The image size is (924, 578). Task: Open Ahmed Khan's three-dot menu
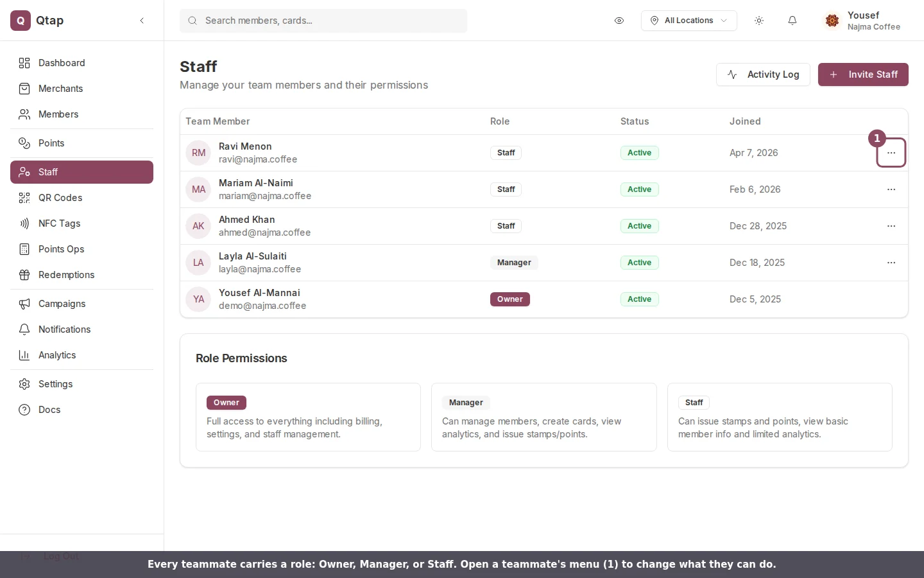pyautogui.click(x=891, y=226)
